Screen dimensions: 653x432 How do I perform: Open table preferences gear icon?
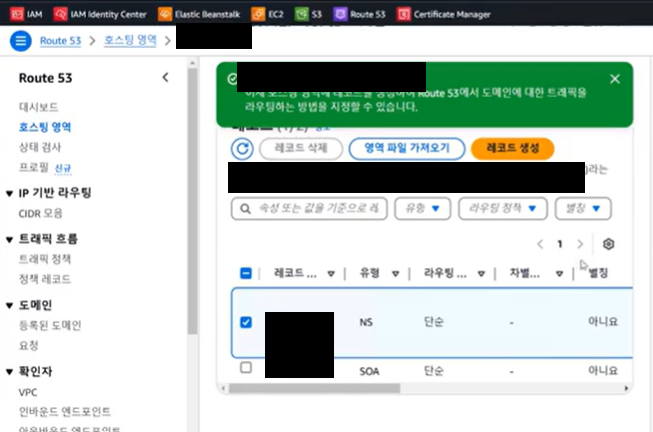coord(608,244)
